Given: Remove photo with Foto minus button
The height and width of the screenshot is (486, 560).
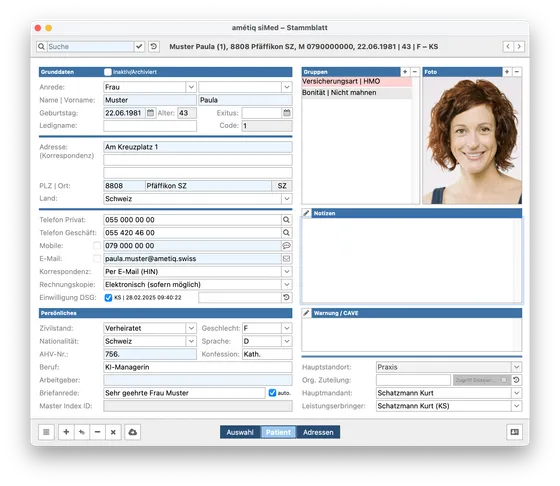Looking at the screenshot, I should (x=517, y=72).
